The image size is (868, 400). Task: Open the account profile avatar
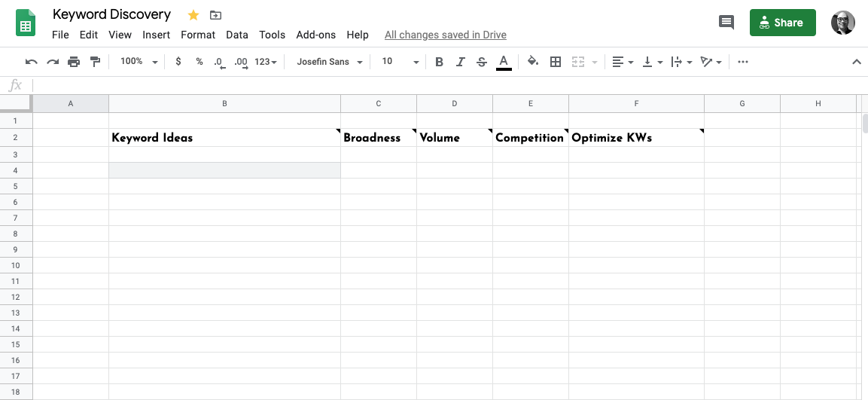pos(842,23)
